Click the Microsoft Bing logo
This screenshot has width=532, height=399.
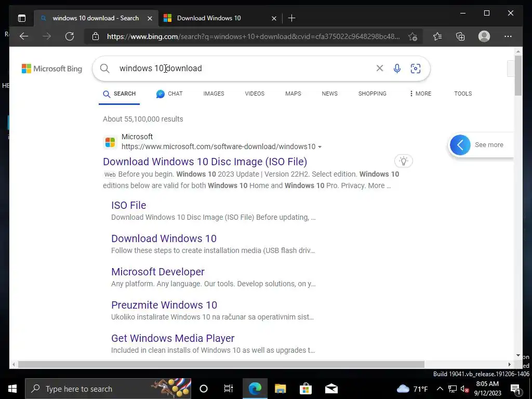point(52,69)
